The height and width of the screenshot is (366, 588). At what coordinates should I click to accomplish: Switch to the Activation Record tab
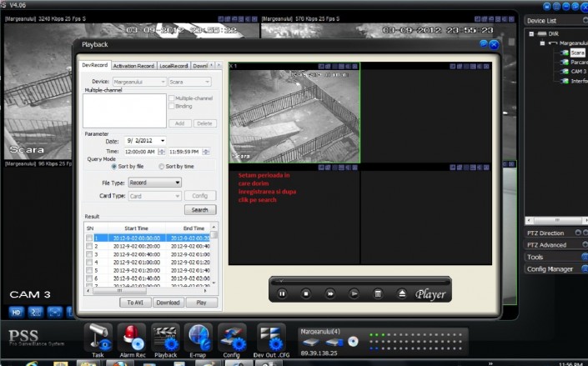point(133,65)
